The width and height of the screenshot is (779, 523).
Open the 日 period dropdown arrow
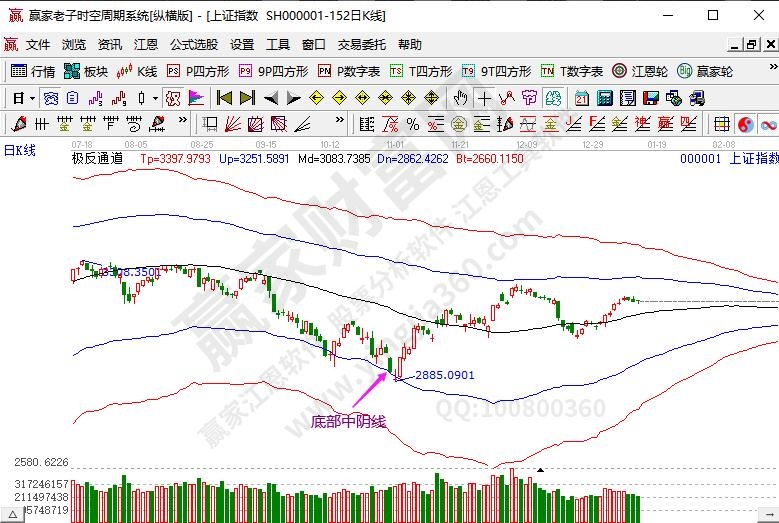pyautogui.click(x=32, y=98)
